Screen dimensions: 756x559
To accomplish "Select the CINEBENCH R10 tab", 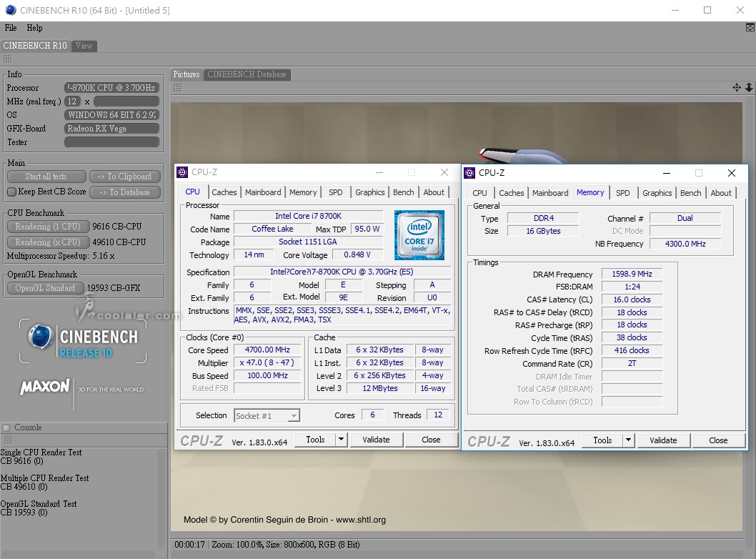I will point(35,46).
